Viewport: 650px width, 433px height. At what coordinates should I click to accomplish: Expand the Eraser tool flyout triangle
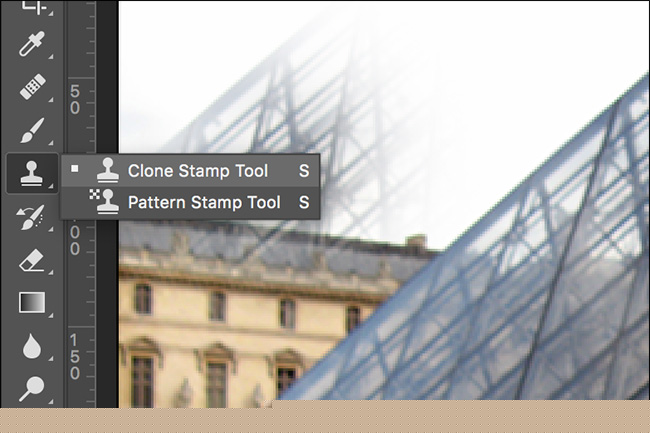point(51,272)
